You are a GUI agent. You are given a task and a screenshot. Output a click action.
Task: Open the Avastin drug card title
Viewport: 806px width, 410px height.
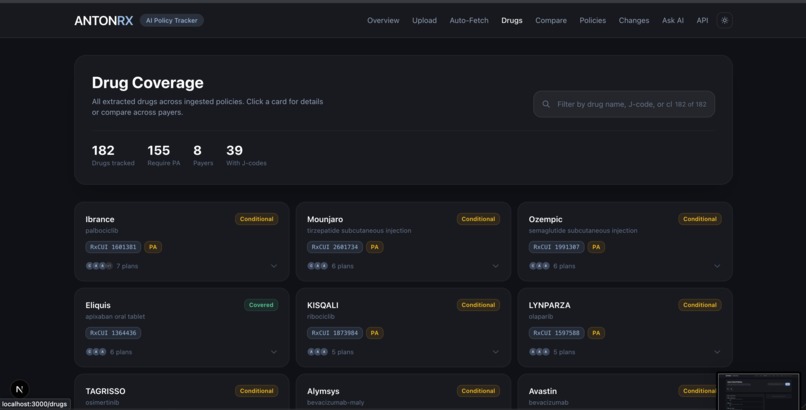click(543, 391)
